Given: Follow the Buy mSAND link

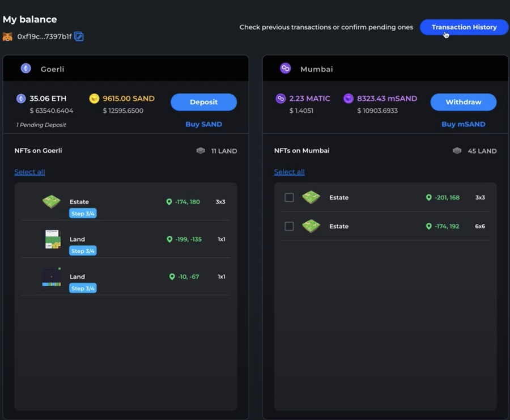Looking at the screenshot, I should 463,124.
